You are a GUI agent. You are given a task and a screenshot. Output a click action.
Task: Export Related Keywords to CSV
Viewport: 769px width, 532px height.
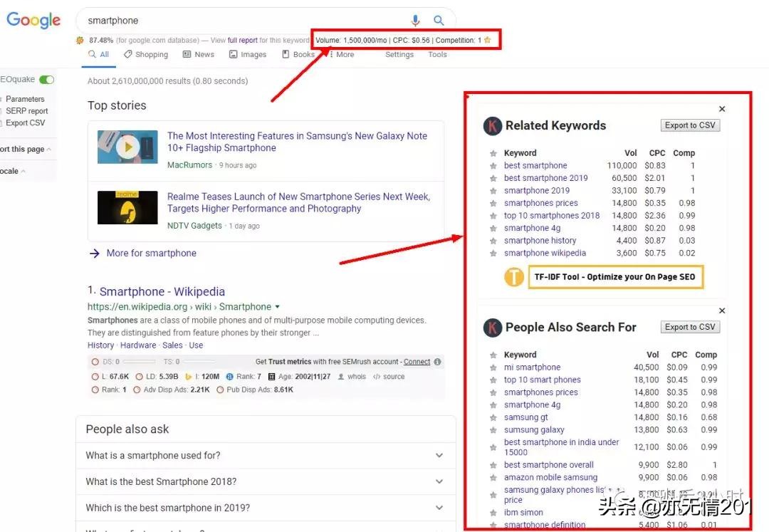click(690, 125)
